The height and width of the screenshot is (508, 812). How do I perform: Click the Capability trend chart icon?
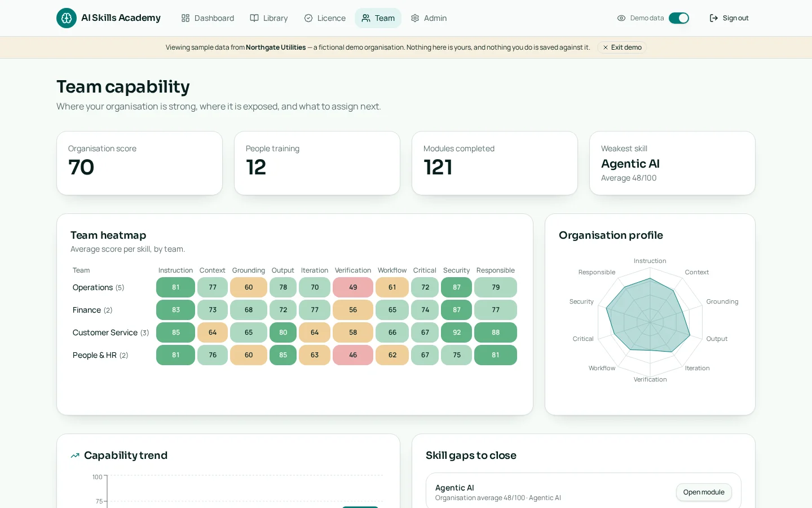click(75, 456)
